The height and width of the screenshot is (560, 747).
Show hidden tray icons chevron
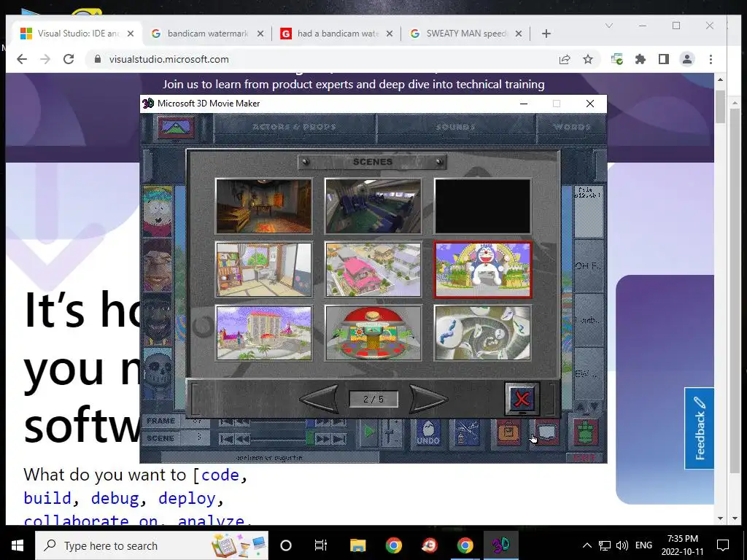(587, 545)
